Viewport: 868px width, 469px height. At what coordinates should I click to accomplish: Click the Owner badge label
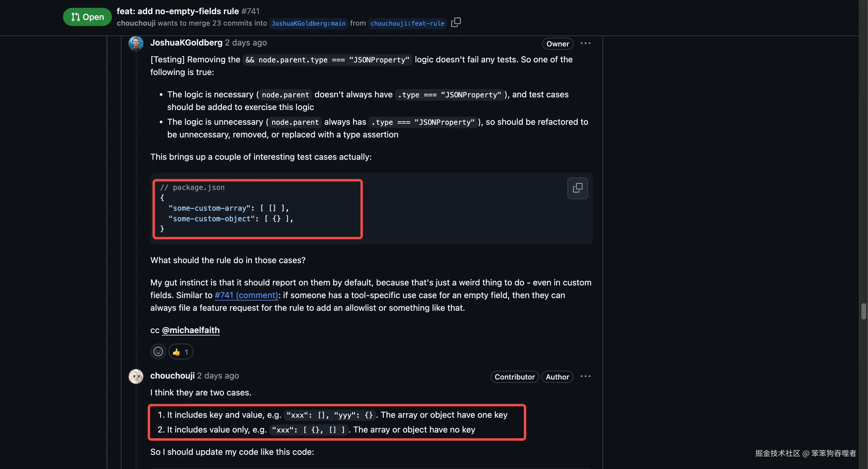coord(557,44)
